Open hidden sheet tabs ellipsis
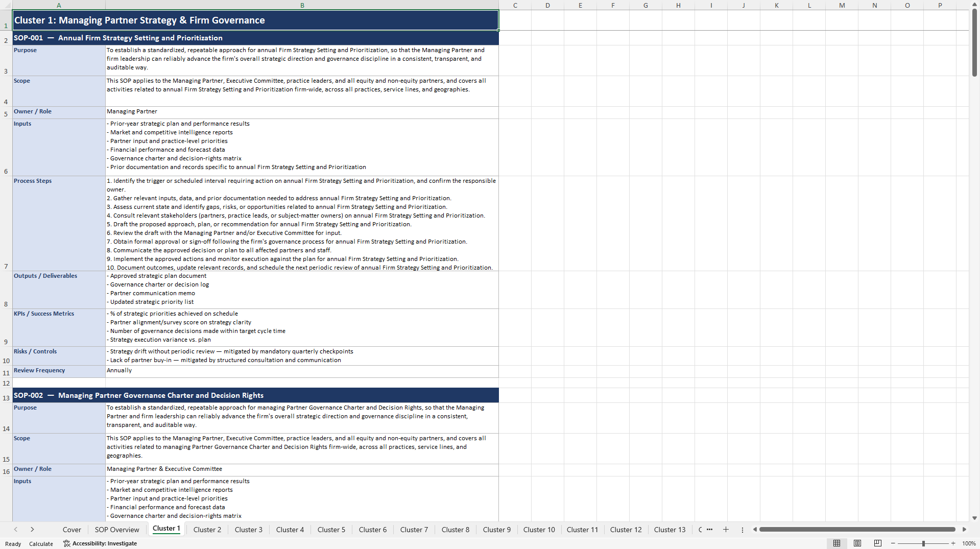Viewport: 980px width, 549px height. point(709,530)
